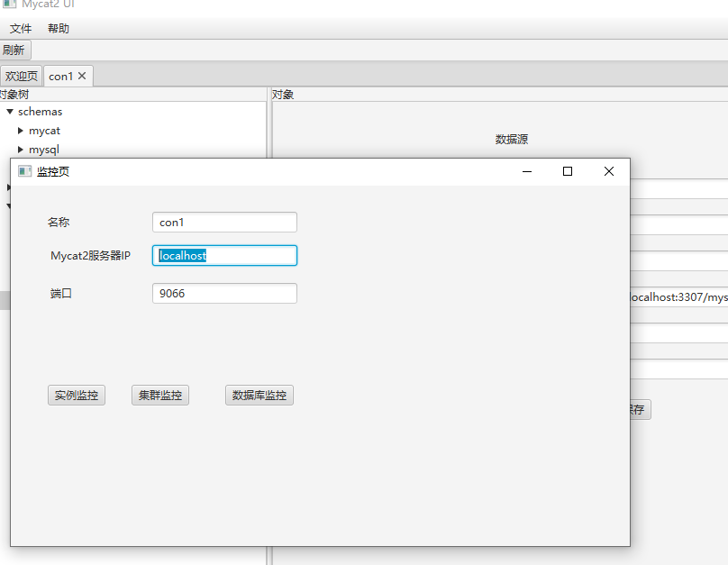Click the Mycat2服务器IP label

coord(90,256)
